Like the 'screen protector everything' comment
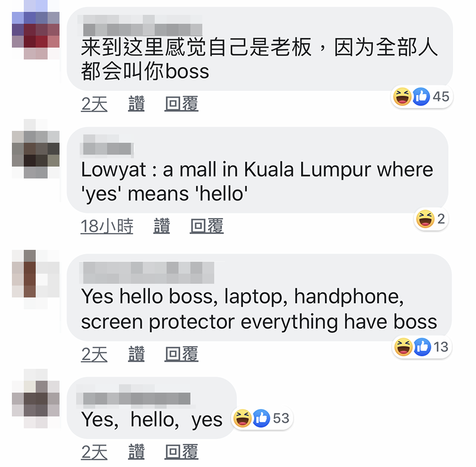Viewport: 476px width, 467px height. (x=136, y=354)
